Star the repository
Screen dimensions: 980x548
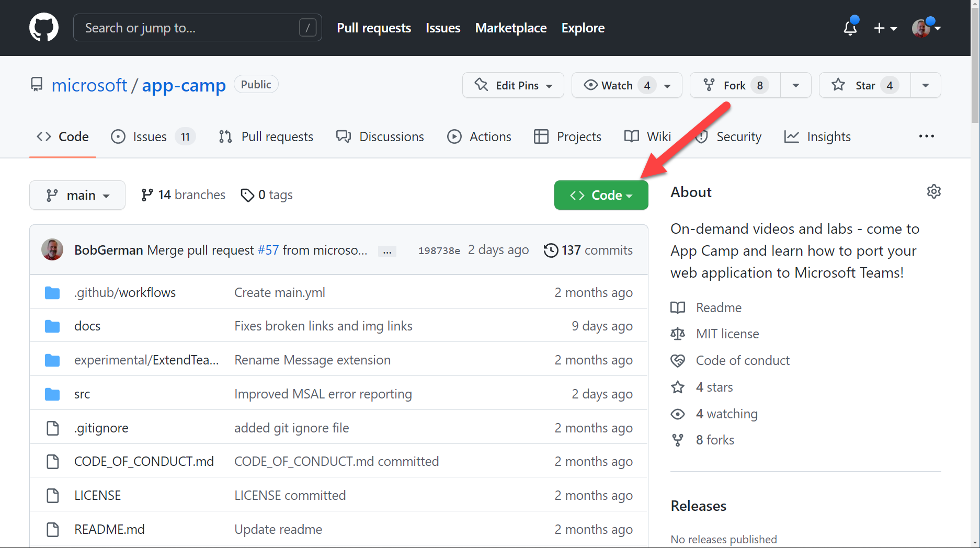click(x=865, y=85)
